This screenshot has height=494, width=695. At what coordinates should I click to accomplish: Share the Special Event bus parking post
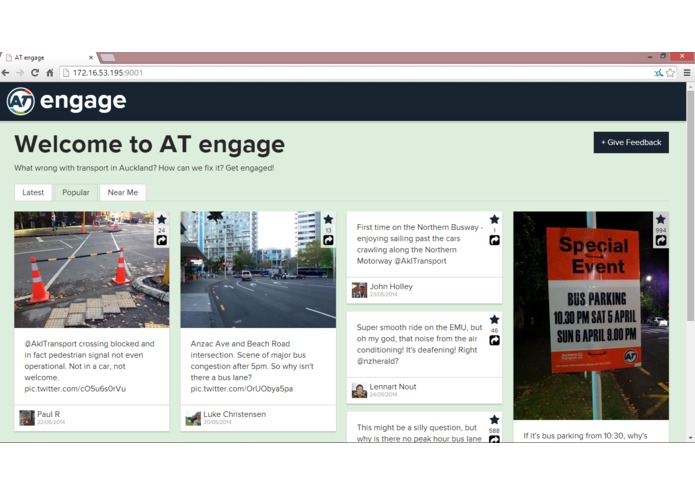[661, 241]
